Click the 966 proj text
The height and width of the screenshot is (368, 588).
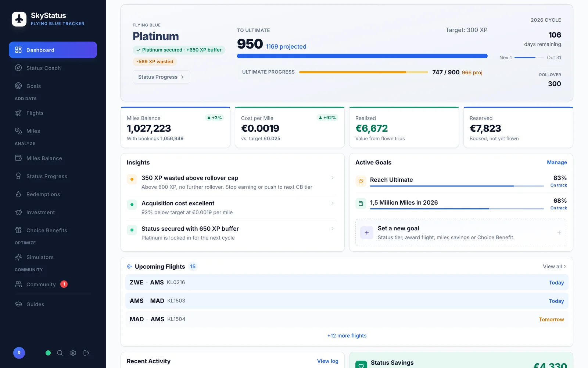tap(472, 72)
